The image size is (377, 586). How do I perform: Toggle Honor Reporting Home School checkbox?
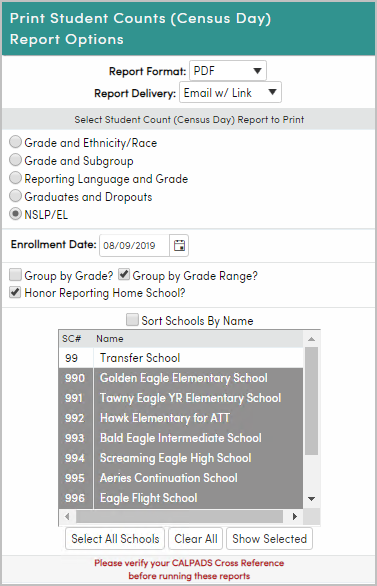tap(15, 292)
